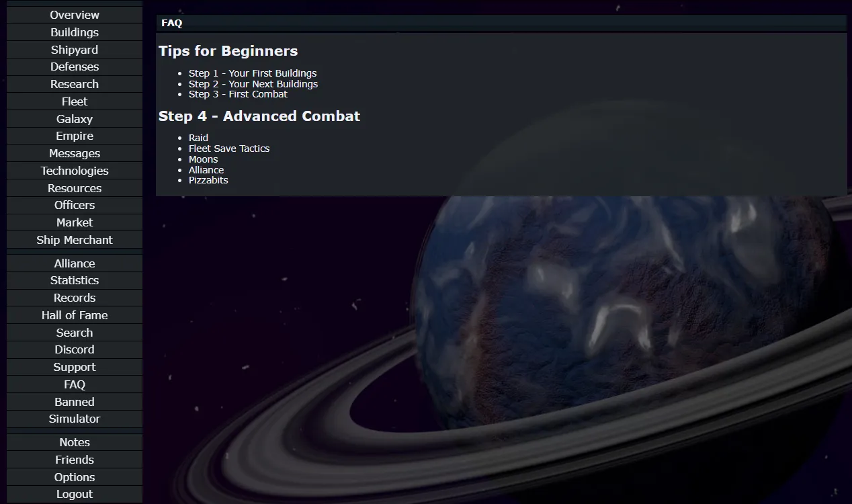
Task: Open the Support page
Action: pyautogui.click(x=75, y=367)
